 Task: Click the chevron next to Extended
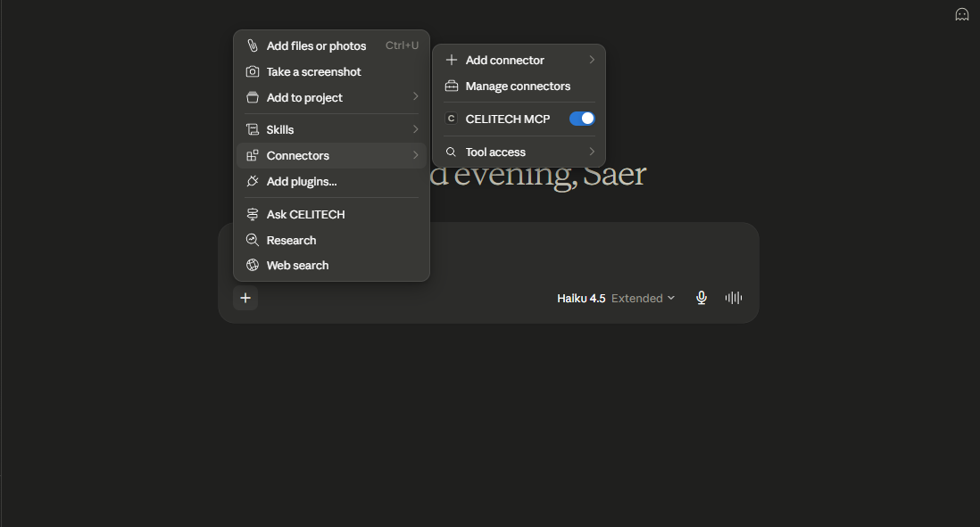click(x=671, y=298)
